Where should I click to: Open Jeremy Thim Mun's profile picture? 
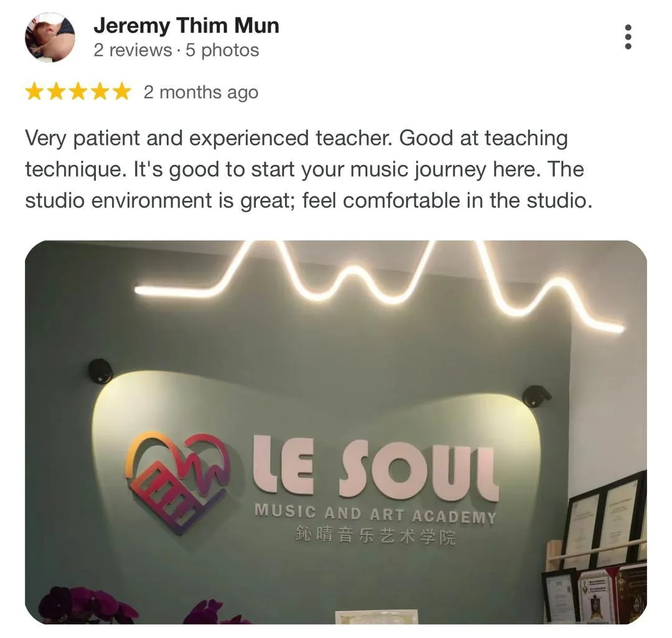coord(50,37)
